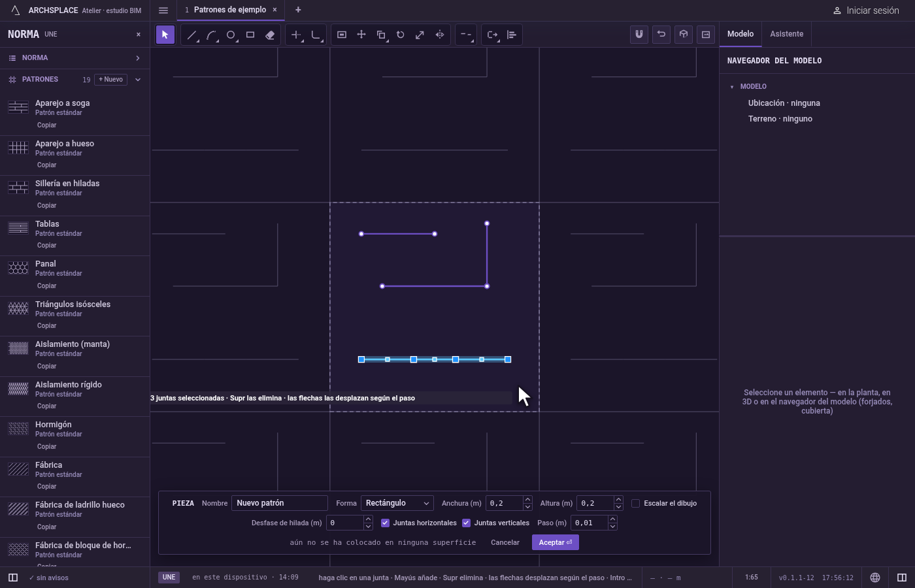Viewport: 915px width, 588px height.
Task: Click the copy/duplicate tool in toolbar
Action: click(381, 35)
